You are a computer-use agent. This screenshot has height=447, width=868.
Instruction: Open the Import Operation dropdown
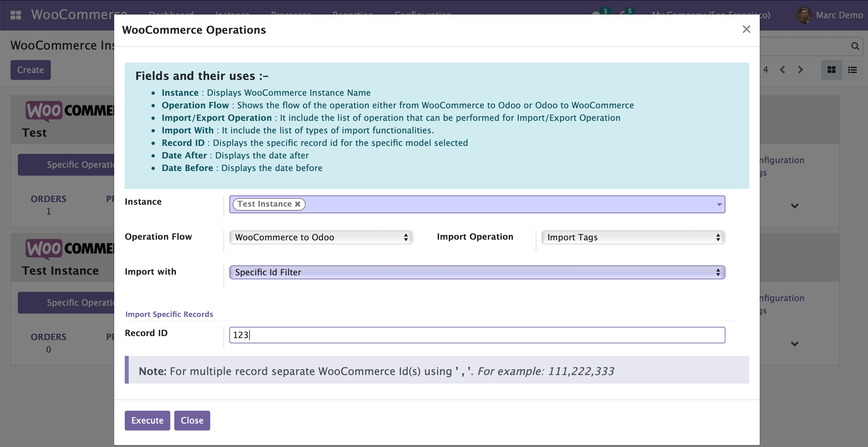633,237
